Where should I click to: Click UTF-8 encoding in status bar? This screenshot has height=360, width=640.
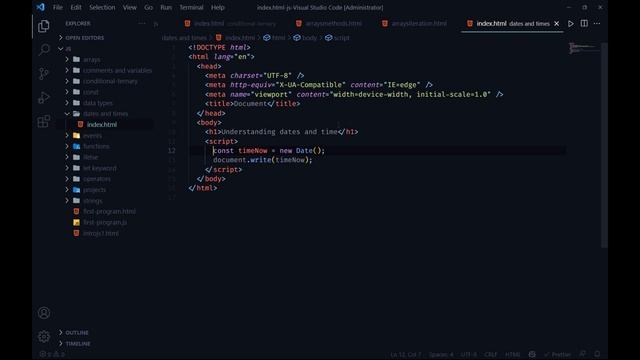click(469, 354)
